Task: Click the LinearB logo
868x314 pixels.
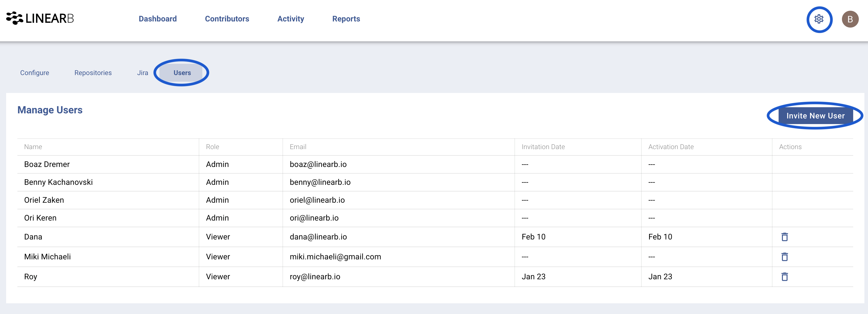Action: [40, 18]
